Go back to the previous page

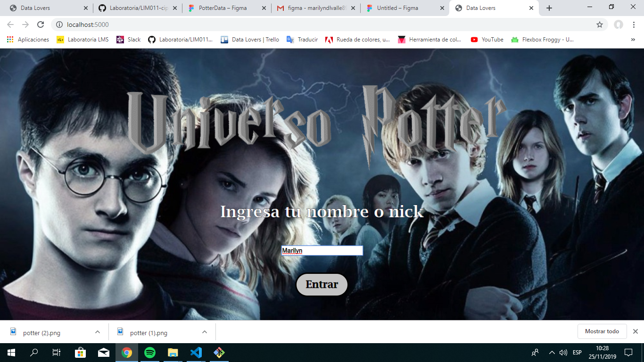click(10, 25)
